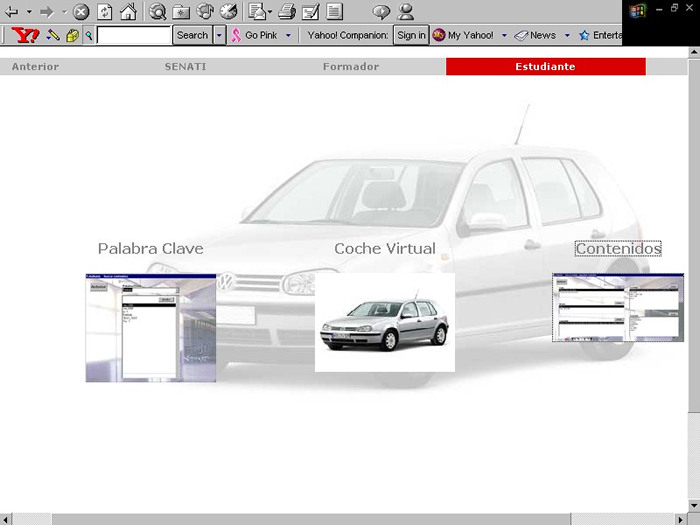Select the red Estudiante tab
The image size is (700, 525).
[x=546, y=67]
